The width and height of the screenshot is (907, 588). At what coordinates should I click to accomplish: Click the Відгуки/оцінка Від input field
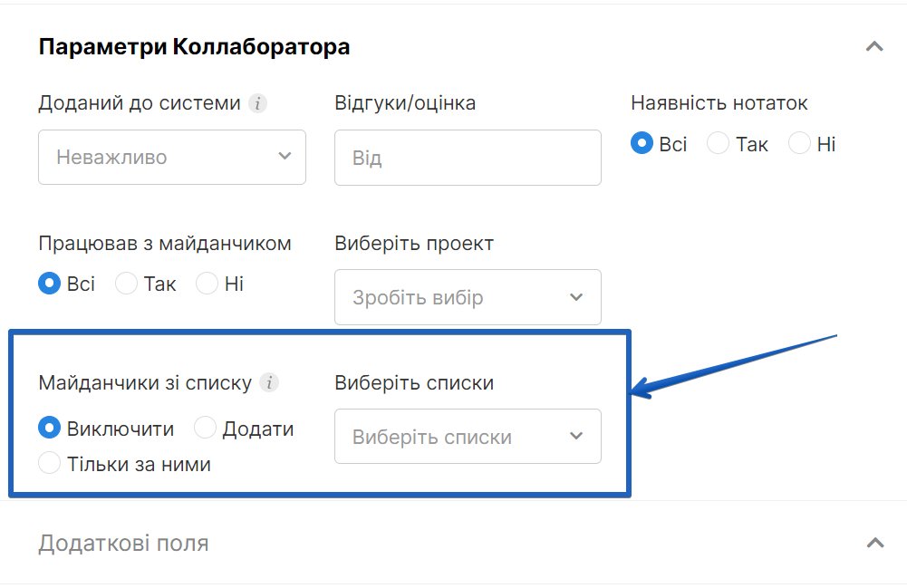tap(468, 158)
